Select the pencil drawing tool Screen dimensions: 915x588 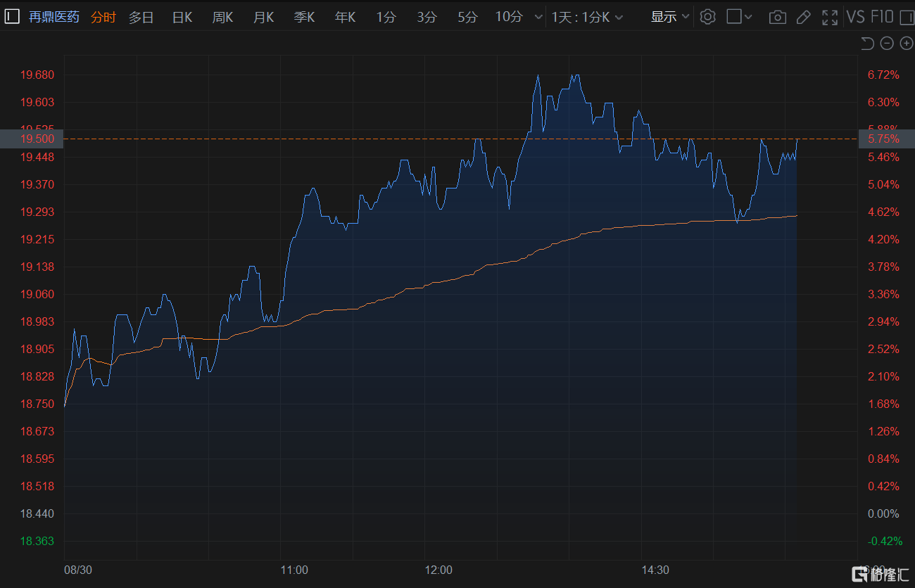[803, 17]
